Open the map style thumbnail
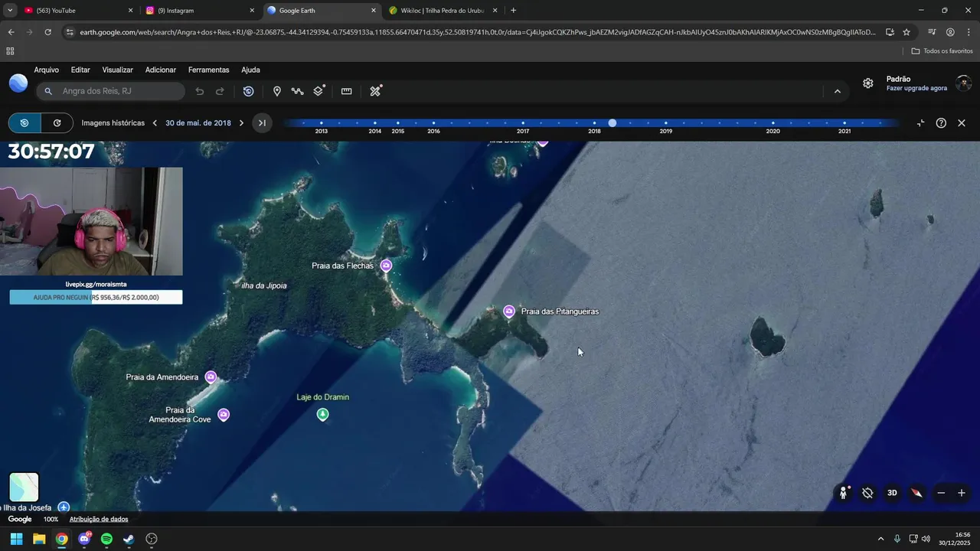Image resolution: width=980 pixels, height=551 pixels. tap(24, 487)
